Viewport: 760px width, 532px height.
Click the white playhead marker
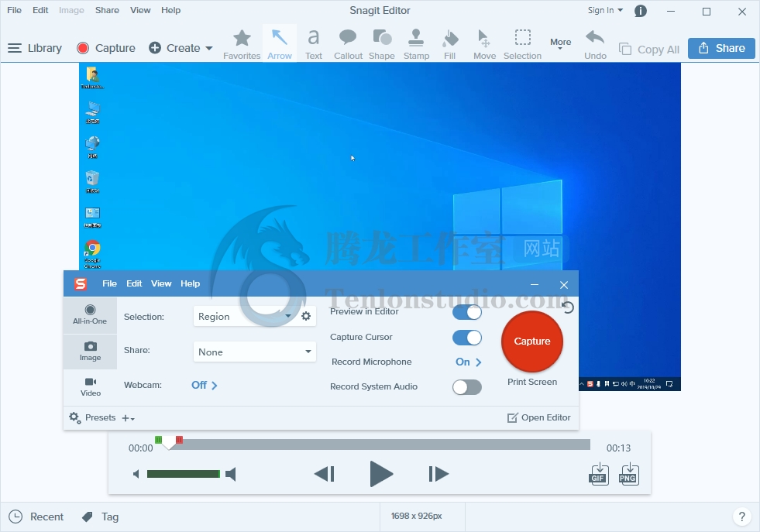pyautogui.click(x=168, y=442)
